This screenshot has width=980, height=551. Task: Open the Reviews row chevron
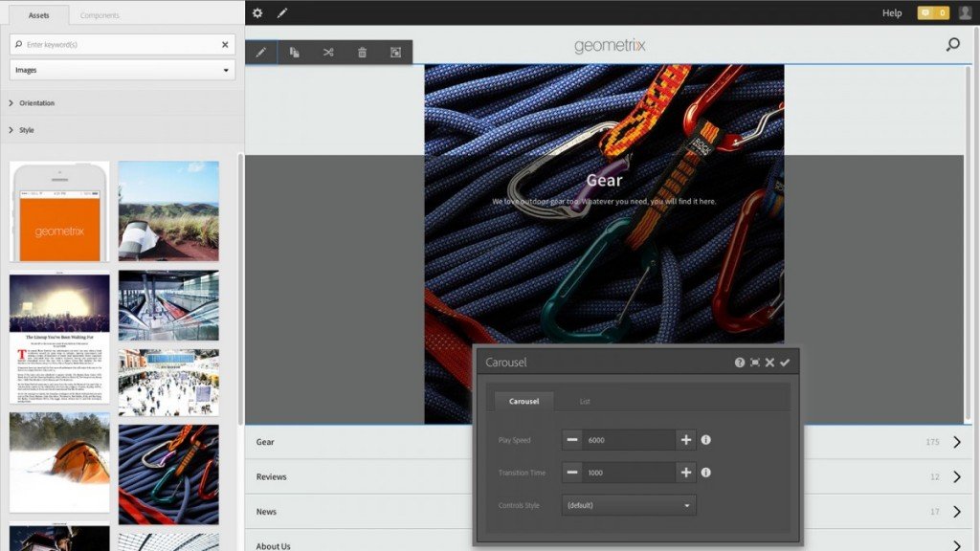pyautogui.click(x=957, y=476)
